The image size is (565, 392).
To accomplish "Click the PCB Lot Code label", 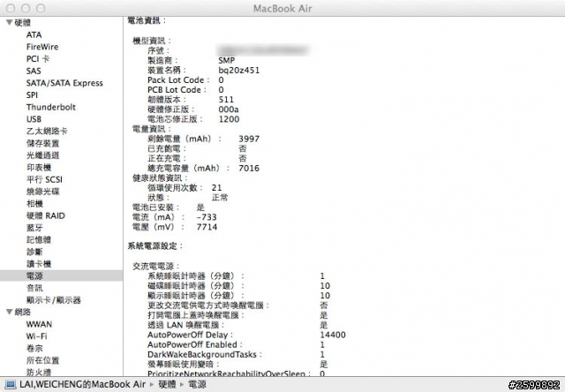I will (177, 90).
